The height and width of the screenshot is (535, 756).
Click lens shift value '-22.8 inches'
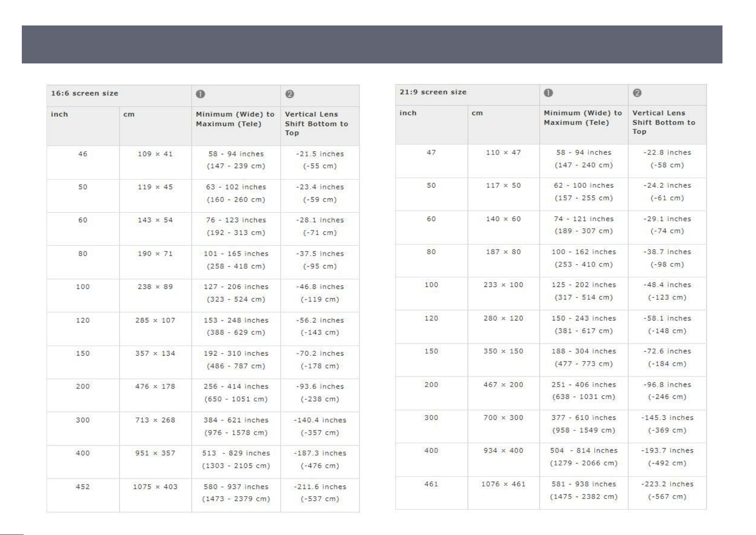point(667,153)
